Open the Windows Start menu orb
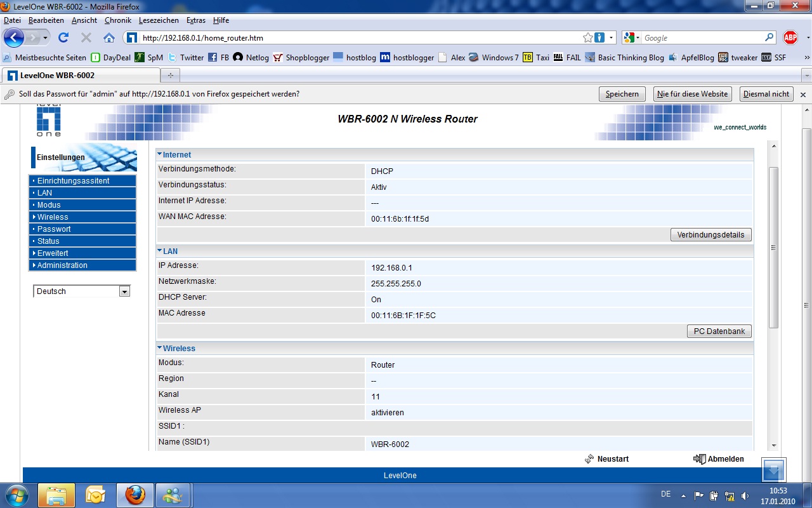 click(x=17, y=495)
